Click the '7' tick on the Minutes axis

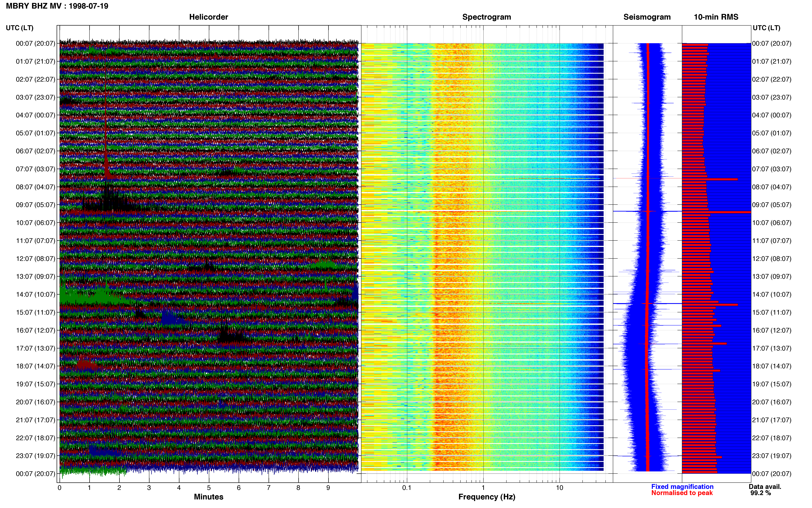click(269, 488)
